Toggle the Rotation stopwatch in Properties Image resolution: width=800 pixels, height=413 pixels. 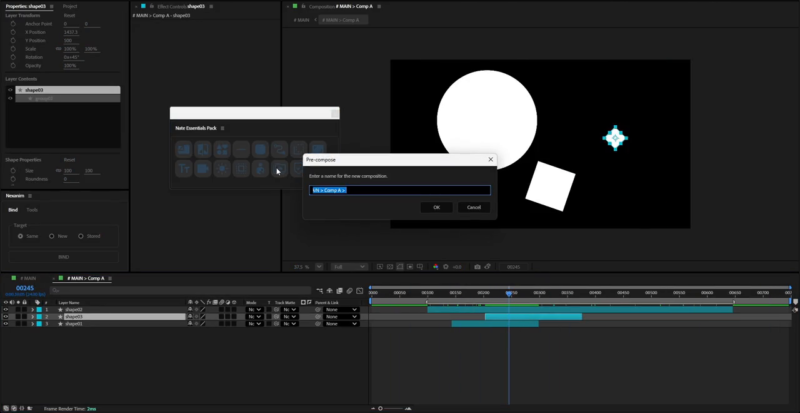(13, 57)
